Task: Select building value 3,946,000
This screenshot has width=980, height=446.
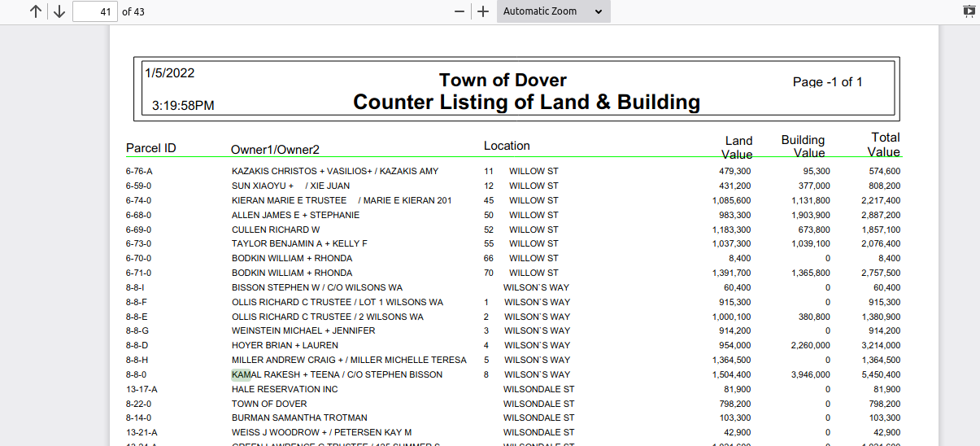Action: [x=811, y=375]
